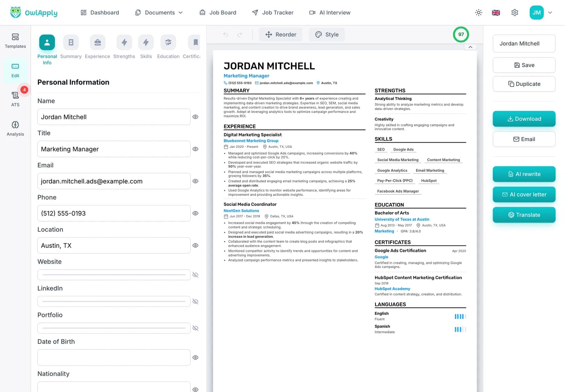This screenshot has width=565, height=392.
Task: Open the Job Board page
Action: [x=218, y=13]
